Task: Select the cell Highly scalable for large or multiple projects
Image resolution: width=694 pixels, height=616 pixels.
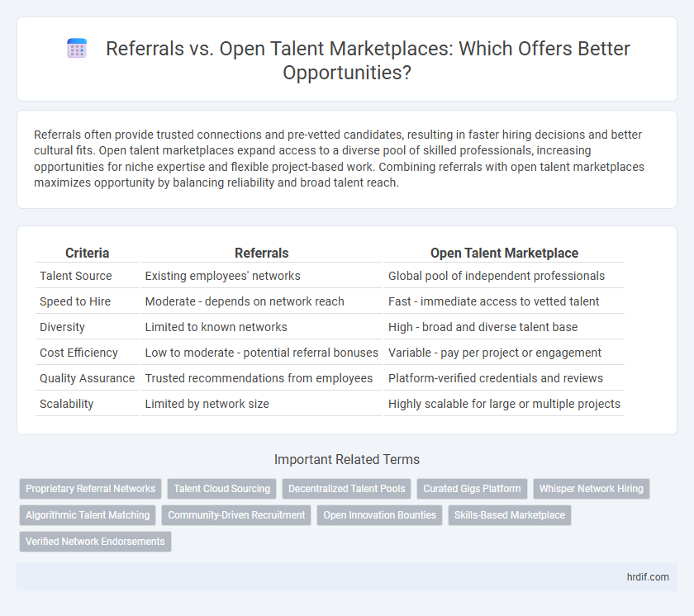Action: [x=504, y=404]
